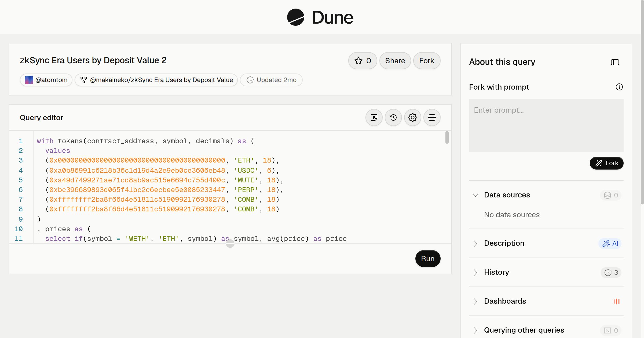Open query settings gear icon
The width and height of the screenshot is (644, 338).
tap(413, 117)
